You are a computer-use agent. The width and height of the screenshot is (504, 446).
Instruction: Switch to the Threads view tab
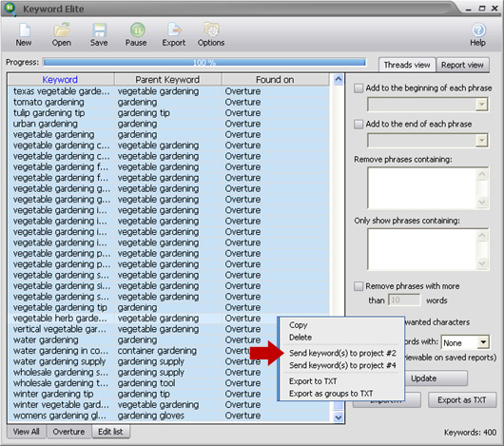[407, 65]
